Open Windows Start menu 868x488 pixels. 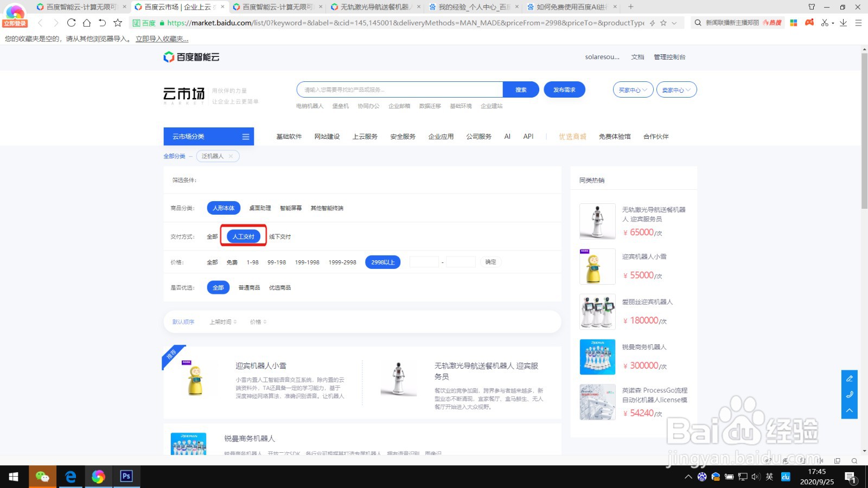14,477
